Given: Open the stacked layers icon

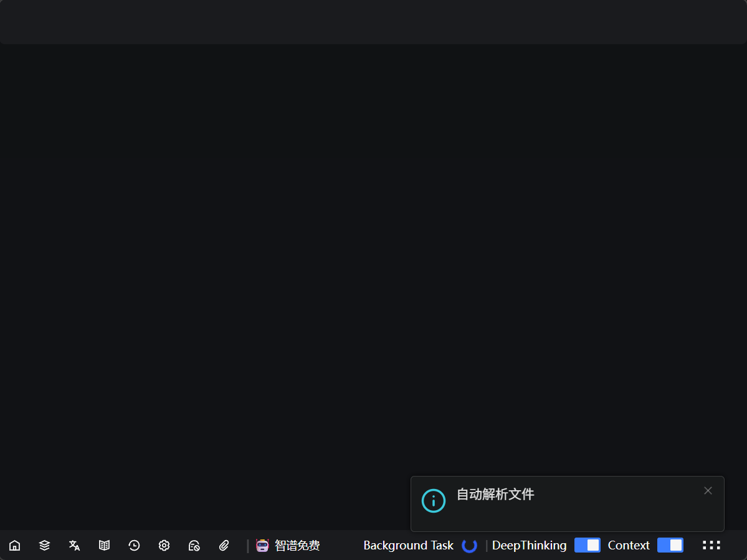Looking at the screenshot, I should [x=44, y=546].
